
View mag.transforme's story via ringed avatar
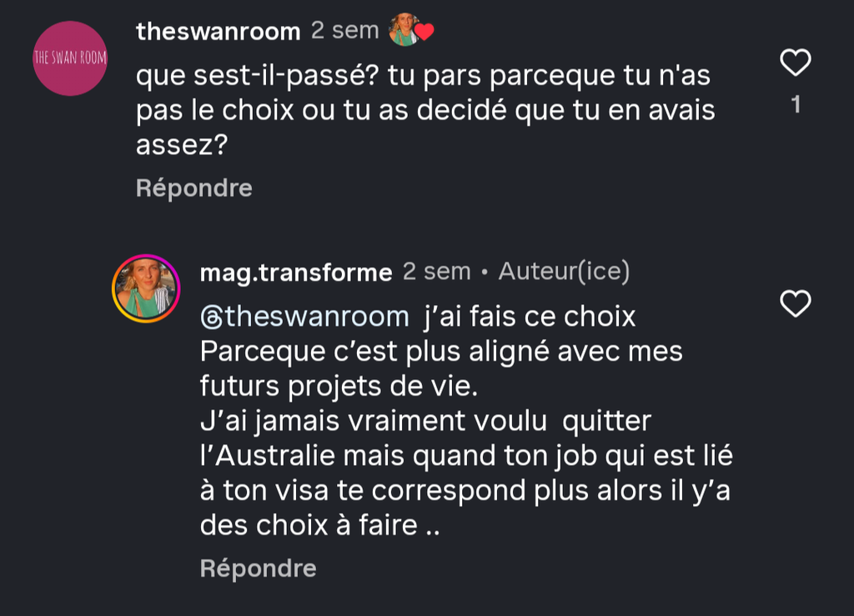click(x=146, y=288)
